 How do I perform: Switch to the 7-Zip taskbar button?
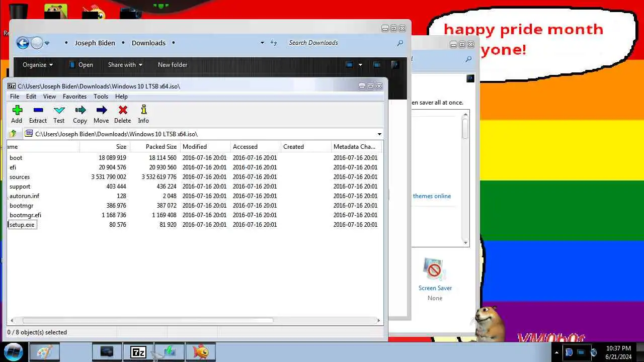[138, 352]
